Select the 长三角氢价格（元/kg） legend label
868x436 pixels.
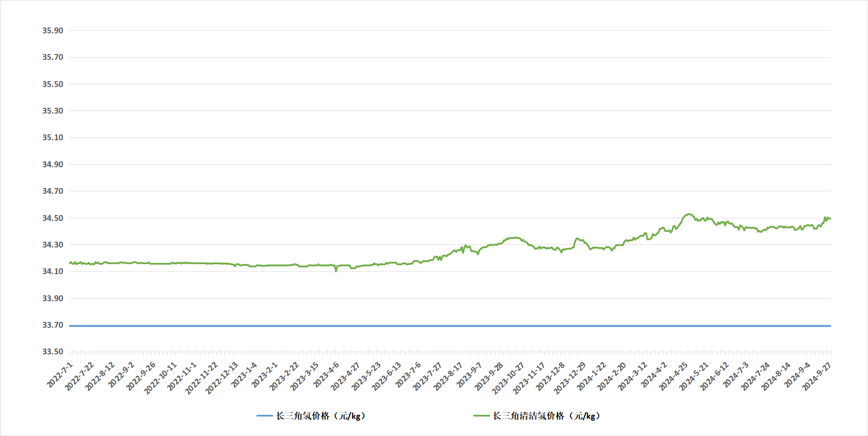point(320,416)
